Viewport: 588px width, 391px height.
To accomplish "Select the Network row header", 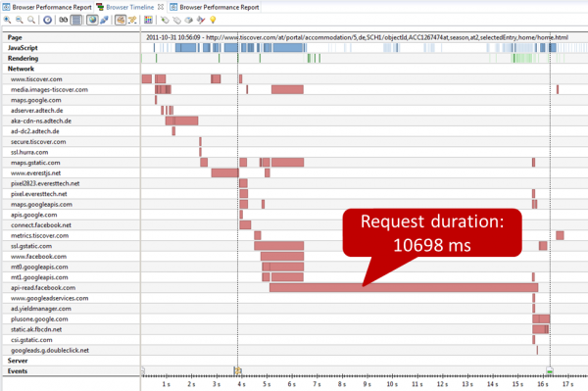I will (x=72, y=69).
